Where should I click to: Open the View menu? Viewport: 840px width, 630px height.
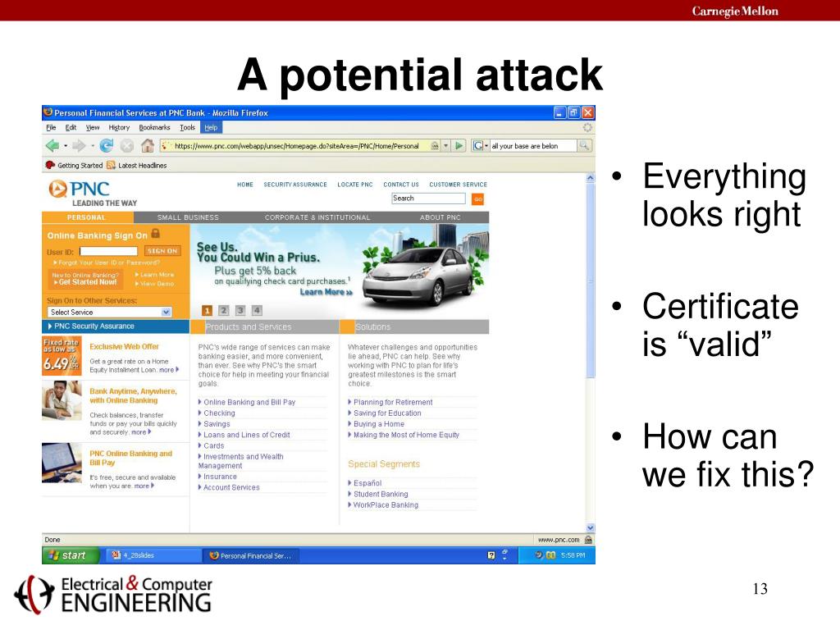(x=93, y=127)
